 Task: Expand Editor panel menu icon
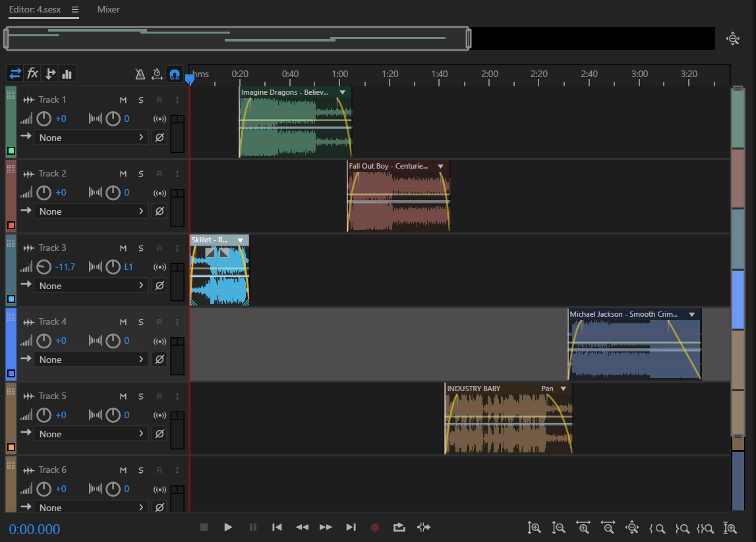point(75,10)
